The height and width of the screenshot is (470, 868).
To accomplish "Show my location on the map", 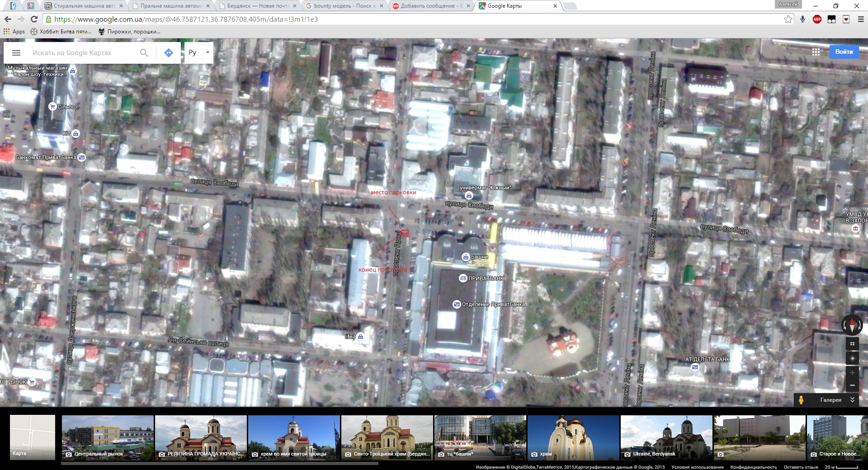I will (852, 358).
